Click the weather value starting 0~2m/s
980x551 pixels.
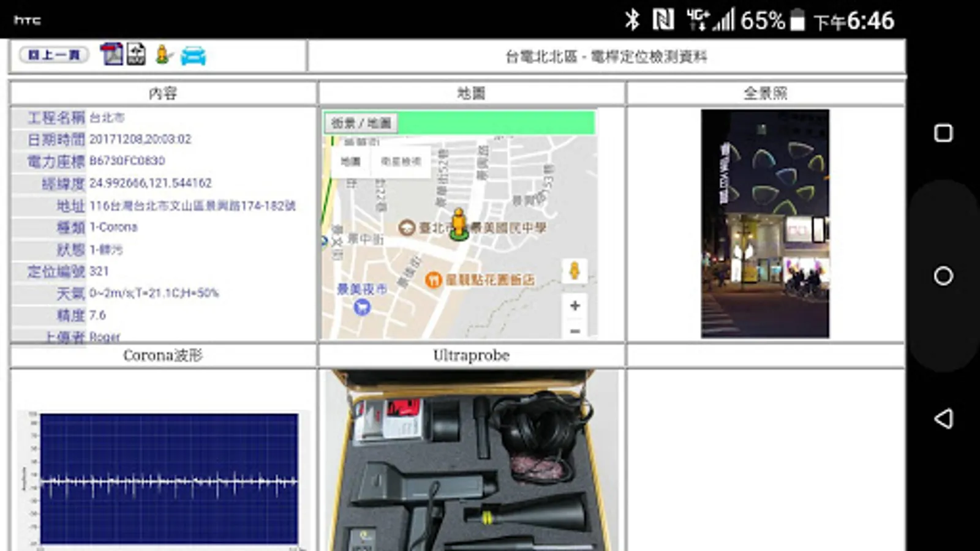(x=154, y=293)
